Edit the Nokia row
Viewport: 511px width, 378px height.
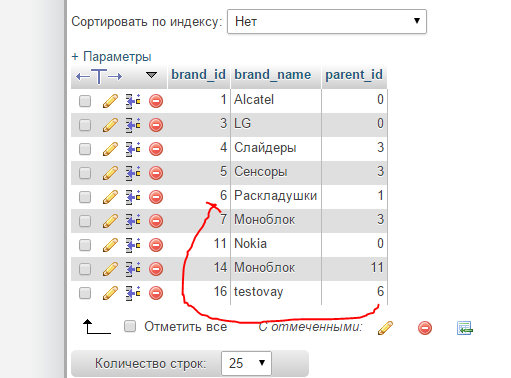click(x=110, y=245)
